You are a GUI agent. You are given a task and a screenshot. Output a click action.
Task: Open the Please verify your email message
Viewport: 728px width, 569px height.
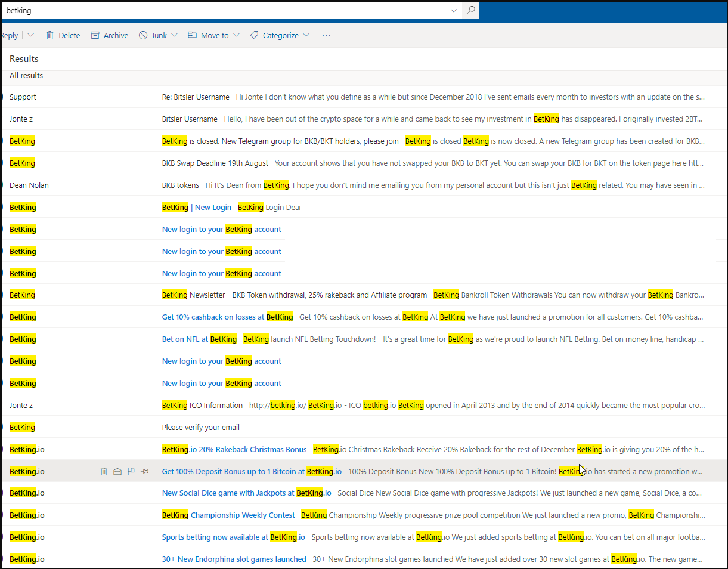pyautogui.click(x=364, y=427)
